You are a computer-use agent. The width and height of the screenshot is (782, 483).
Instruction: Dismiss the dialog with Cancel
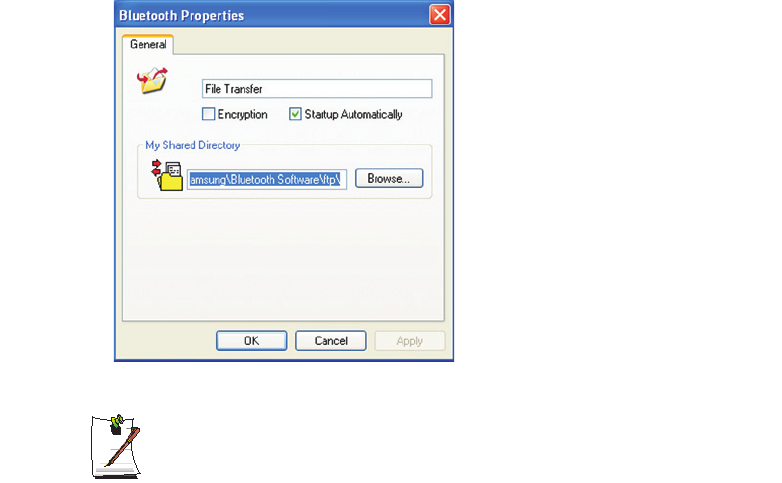pyautogui.click(x=331, y=341)
